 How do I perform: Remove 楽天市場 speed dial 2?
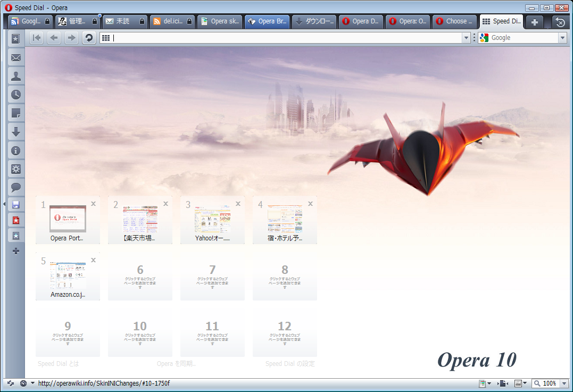click(x=165, y=204)
